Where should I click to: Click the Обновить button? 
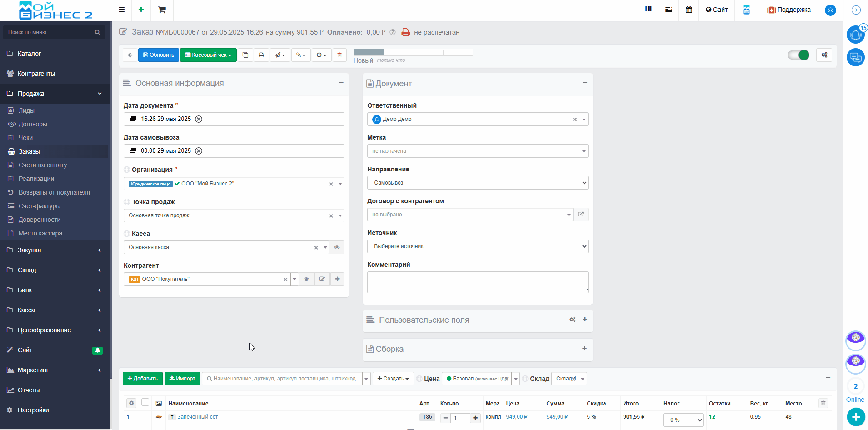159,55
